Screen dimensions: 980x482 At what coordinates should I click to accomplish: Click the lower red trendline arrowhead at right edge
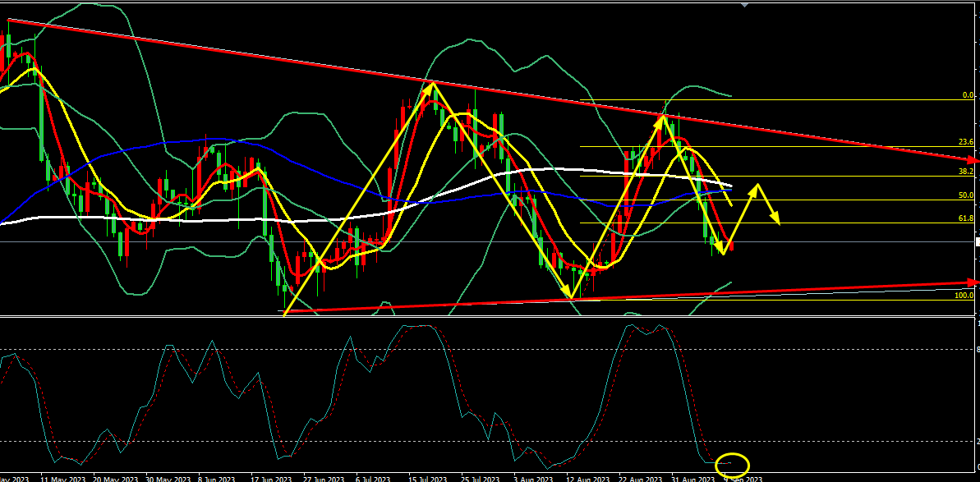[x=974, y=282]
